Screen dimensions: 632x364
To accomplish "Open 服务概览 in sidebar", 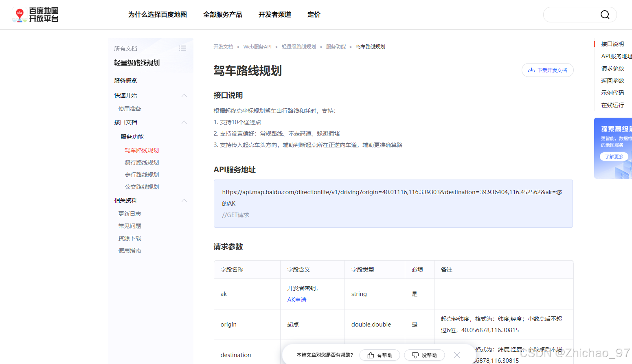I will [x=125, y=81].
